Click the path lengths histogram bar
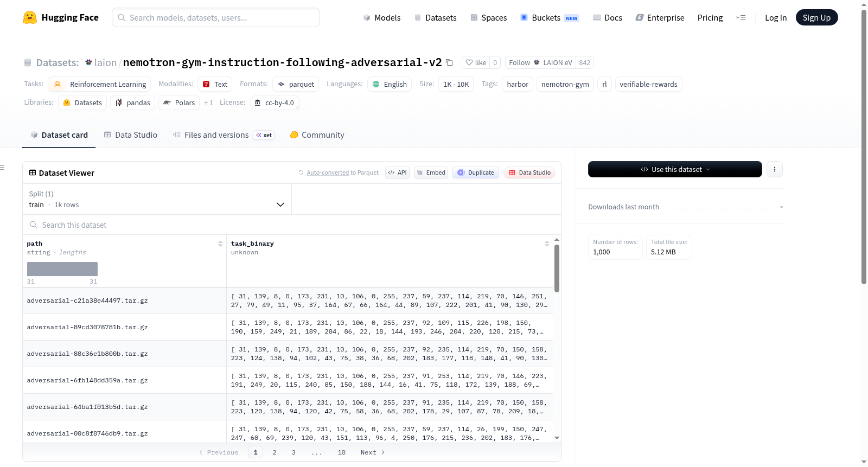Viewport: 868px width, 467px height. [x=62, y=269]
